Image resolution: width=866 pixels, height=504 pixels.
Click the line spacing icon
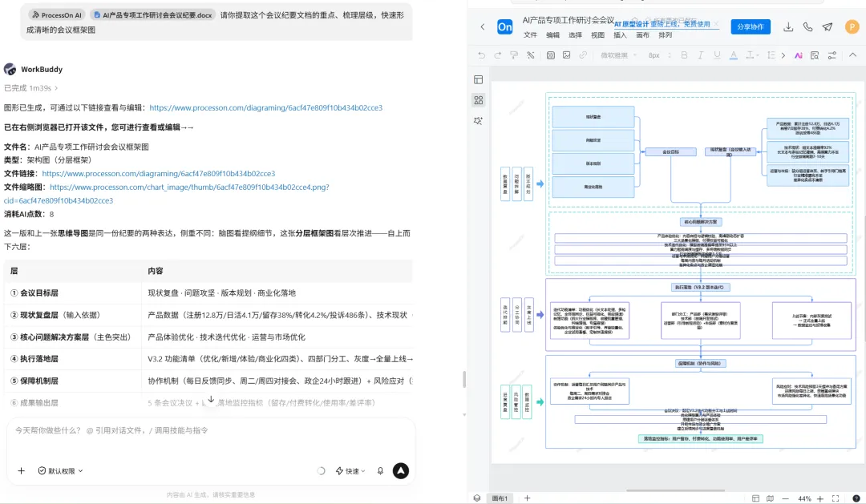(771, 55)
